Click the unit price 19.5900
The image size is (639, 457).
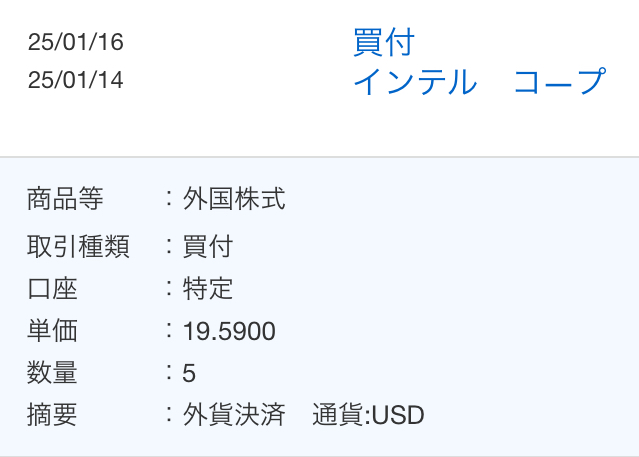pyautogui.click(x=229, y=331)
